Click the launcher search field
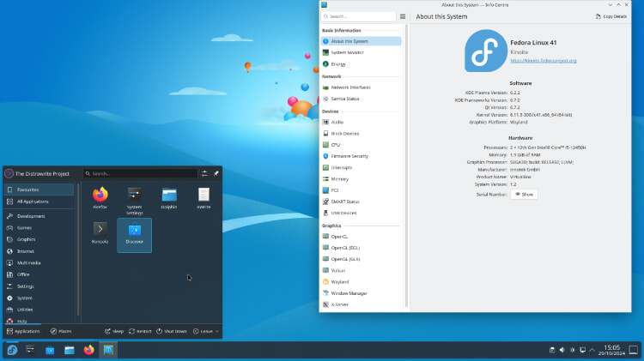Screen dimensions: 644x361 point(140,173)
